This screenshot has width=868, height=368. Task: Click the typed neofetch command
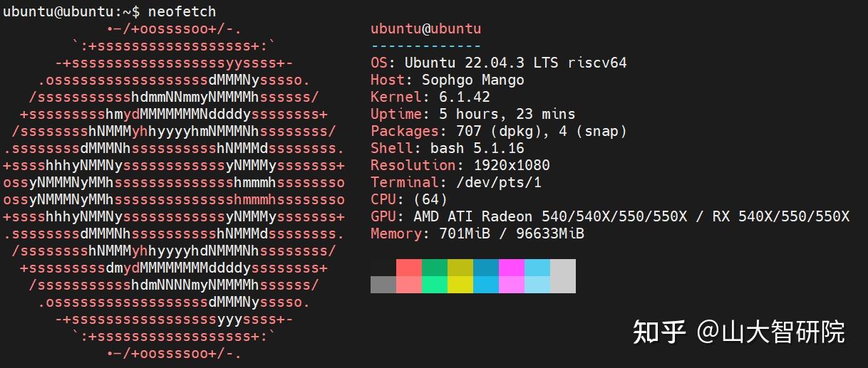[182, 11]
